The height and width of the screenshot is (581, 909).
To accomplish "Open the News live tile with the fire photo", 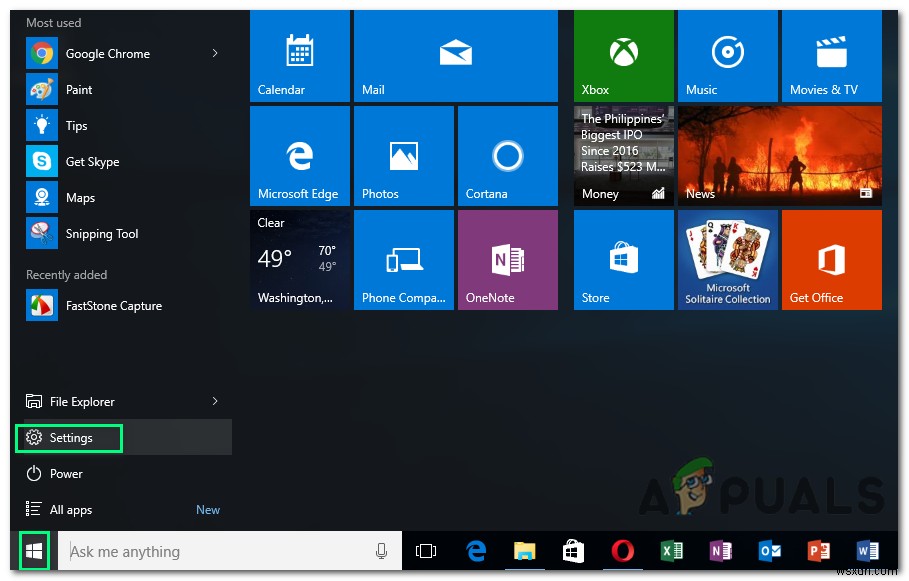I will [779, 156].
